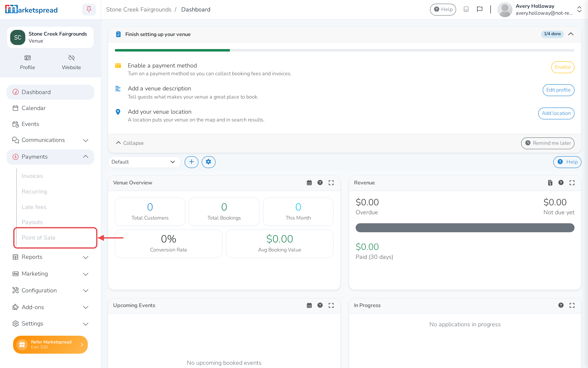Open dashboard settings gear icon
Viewport: 588px width, 368px height.
208,162
